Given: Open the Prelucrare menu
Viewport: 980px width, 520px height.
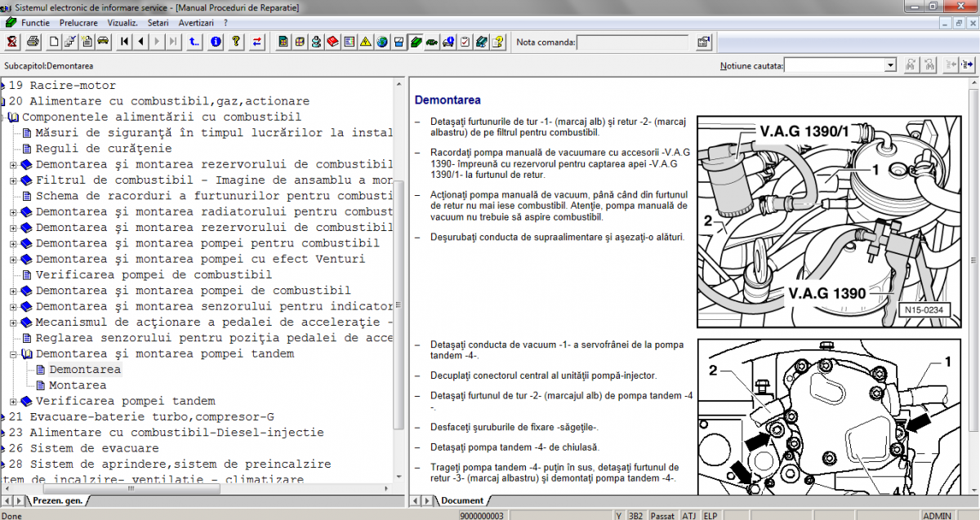Looking at the screenshot, I should tap(78, 23).
